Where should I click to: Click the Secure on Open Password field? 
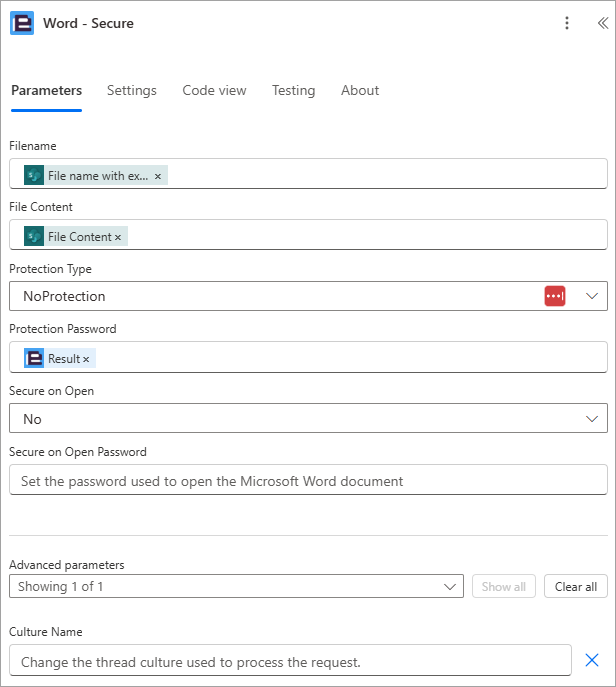tap(308, 480)
